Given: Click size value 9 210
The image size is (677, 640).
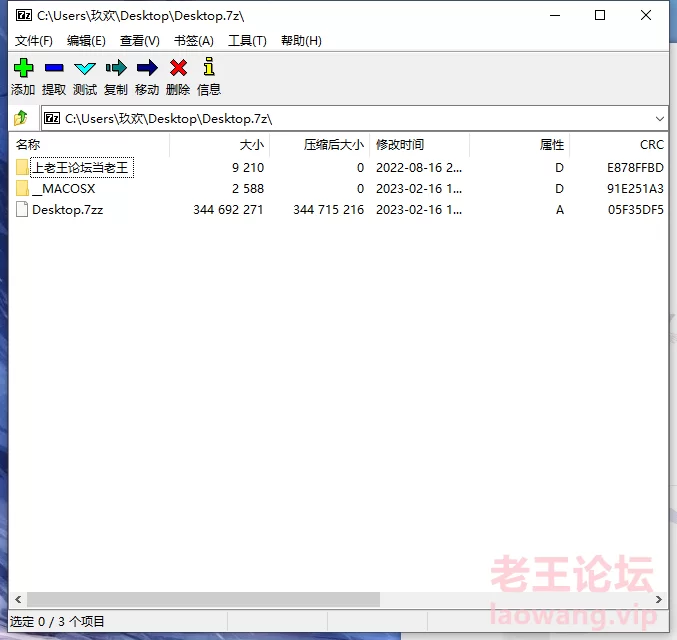Looking at the screenshot, I should [x=248, y=168].
